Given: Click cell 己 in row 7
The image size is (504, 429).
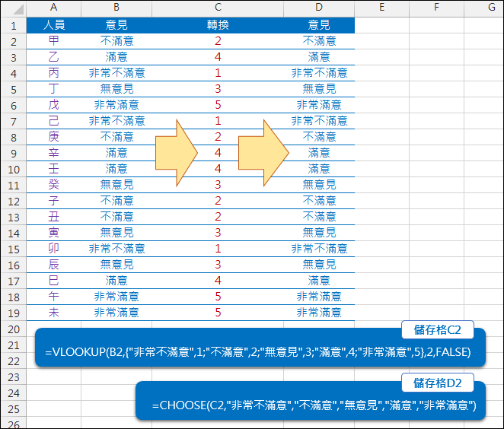Looking at the screenshot, I should (x=54, y=121).
